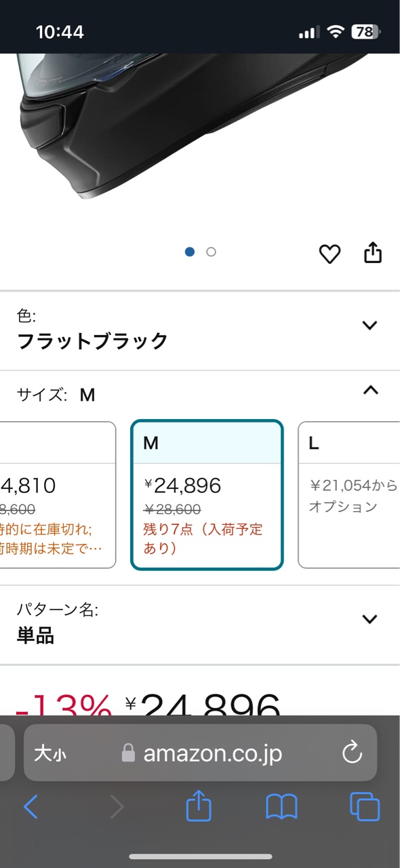Expand the パターン名 dropdown chevron
400x868 pixels.
pos(369,618)
